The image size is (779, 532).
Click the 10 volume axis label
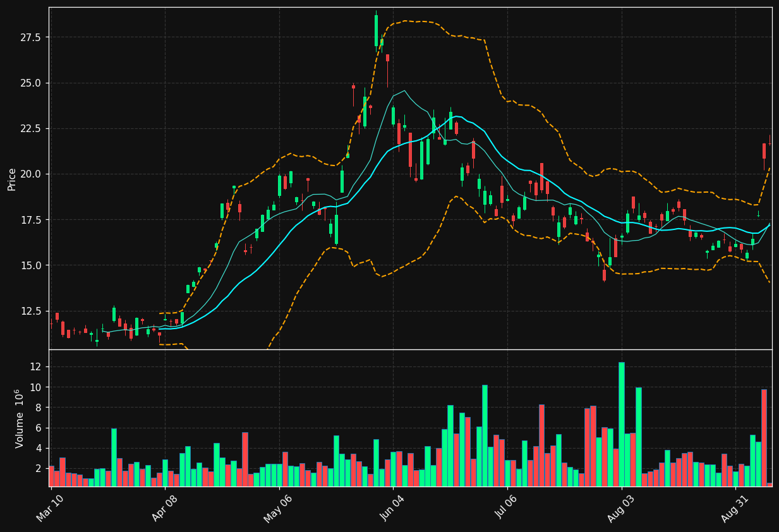coord(35,387)
